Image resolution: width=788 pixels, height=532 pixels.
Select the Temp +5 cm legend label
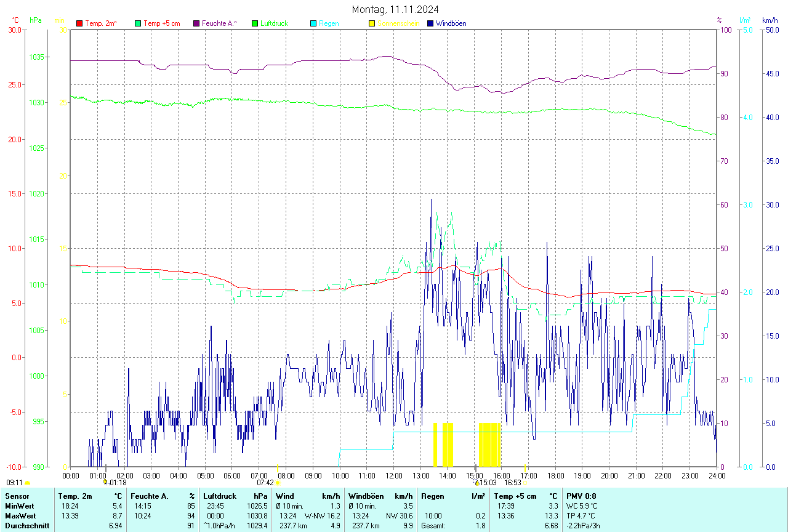161,23
